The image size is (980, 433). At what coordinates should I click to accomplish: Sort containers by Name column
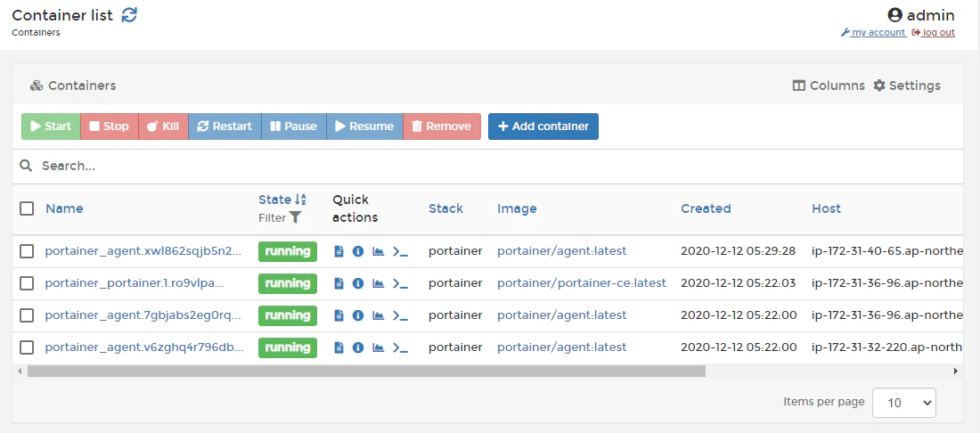(x=64, y=208)
